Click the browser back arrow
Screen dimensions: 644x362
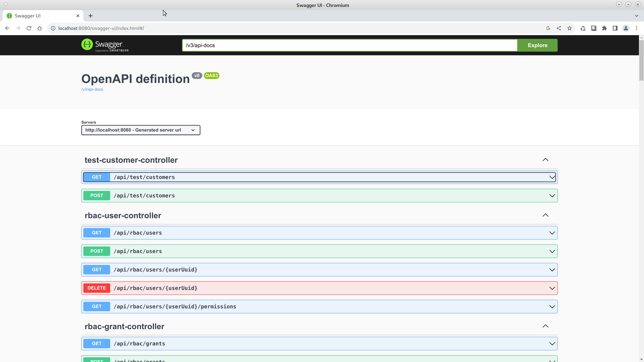point(7,28)
